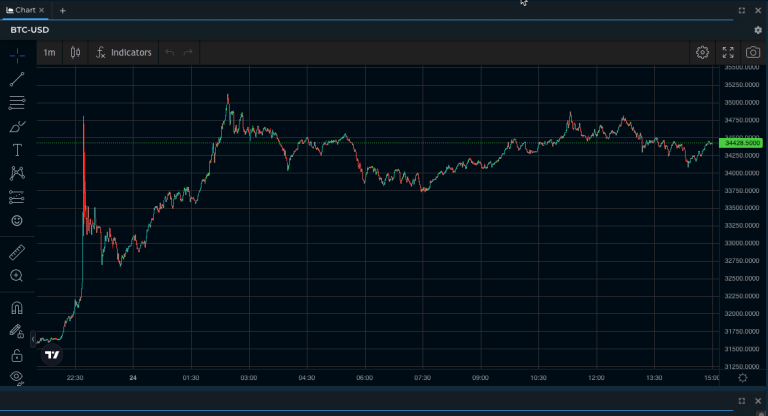The width and height of the screenshot is (768, 416).
Task: Pick the ruler measure tool
Action: pyautogui.click(x=17, y=251)
